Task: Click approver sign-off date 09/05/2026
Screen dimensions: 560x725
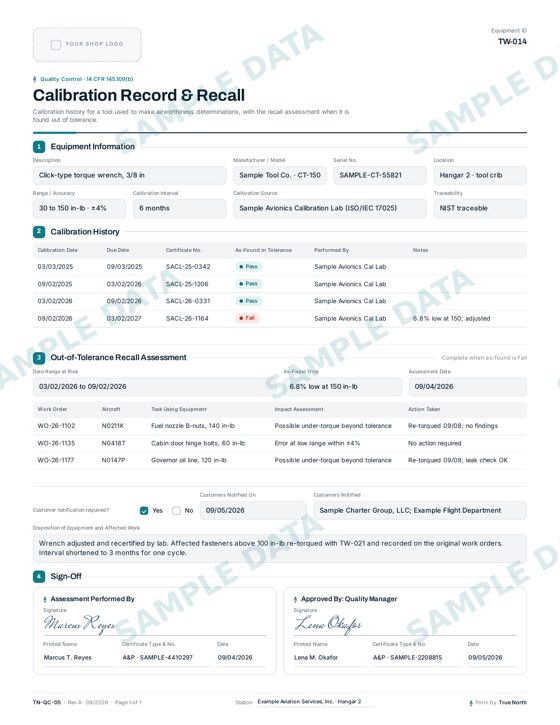Action: tap(485, 657)
